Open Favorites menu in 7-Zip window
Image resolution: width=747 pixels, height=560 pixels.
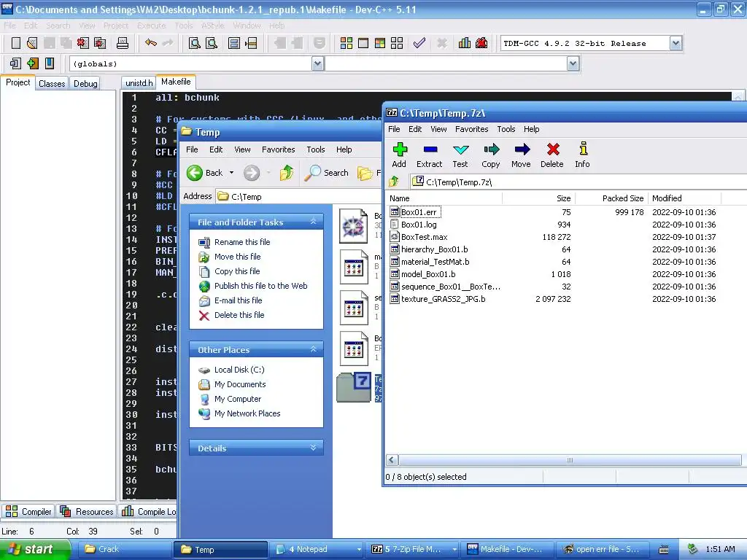click(472, 129)
